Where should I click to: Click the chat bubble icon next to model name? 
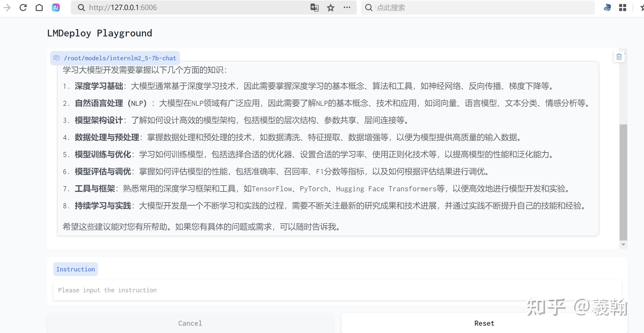pyautogui.click(x=56, y=58)
